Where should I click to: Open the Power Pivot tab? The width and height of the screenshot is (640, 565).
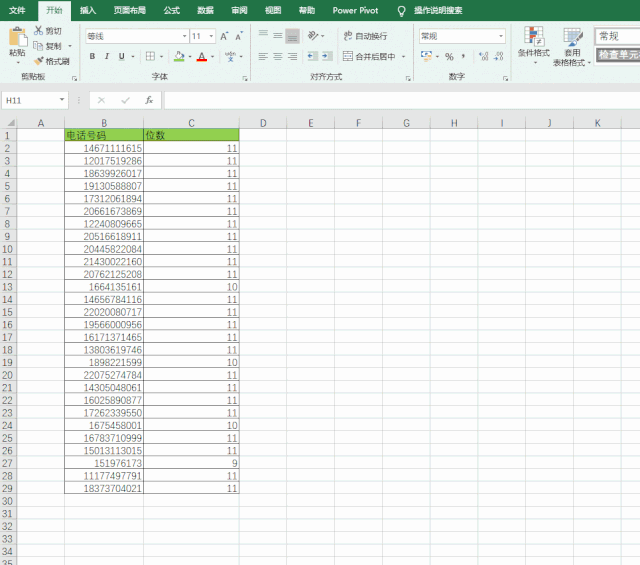pos(355,10)
